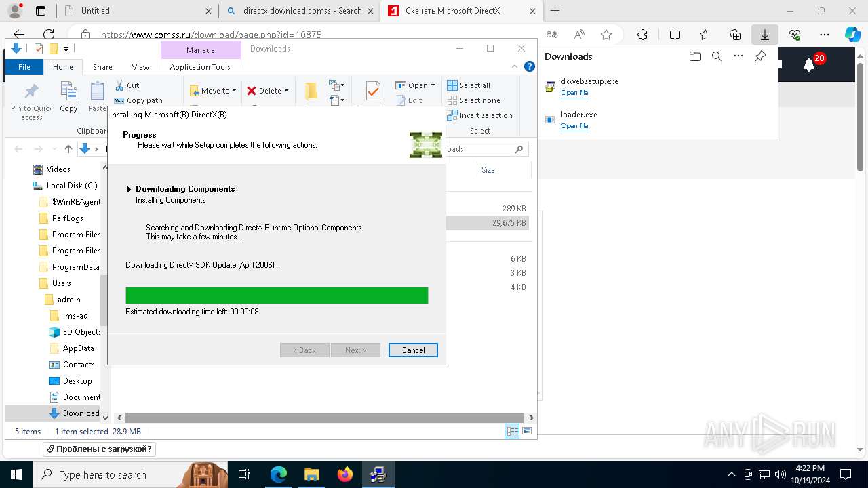Open Firefox from the taskbar
The width and height of the screenshot is (868, 488).
click(x=345, y=474)
